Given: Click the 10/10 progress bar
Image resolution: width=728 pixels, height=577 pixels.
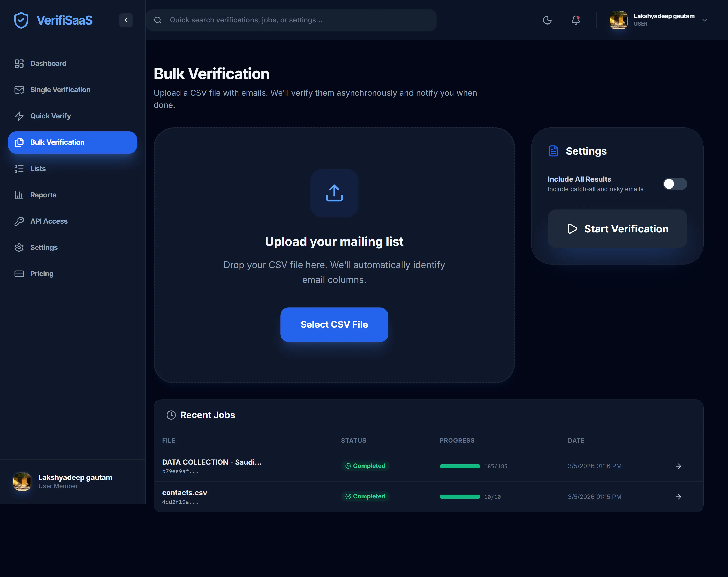Looking at the screenshot, I should 460,497.
